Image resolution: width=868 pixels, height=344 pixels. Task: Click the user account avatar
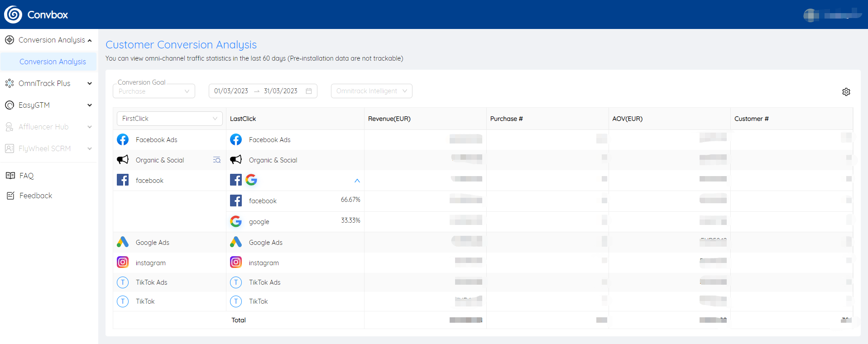811,15
